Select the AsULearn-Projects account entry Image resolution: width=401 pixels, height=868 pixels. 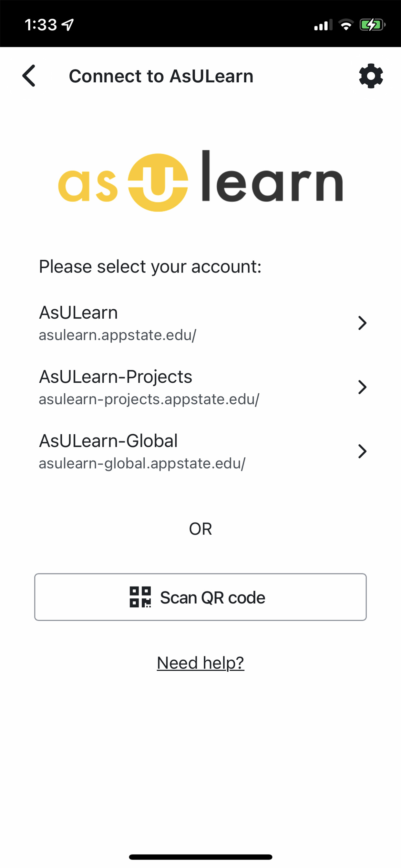click(200, 387)
